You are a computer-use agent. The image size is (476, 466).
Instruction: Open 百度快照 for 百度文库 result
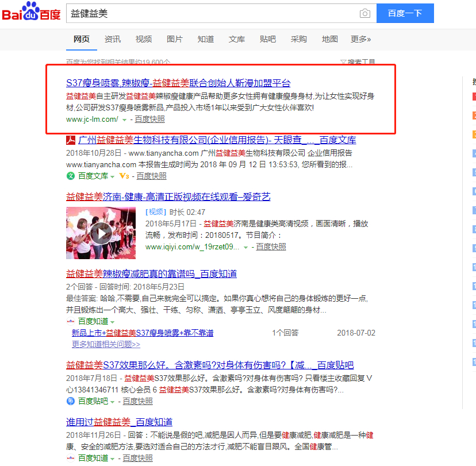click(152, 176)
